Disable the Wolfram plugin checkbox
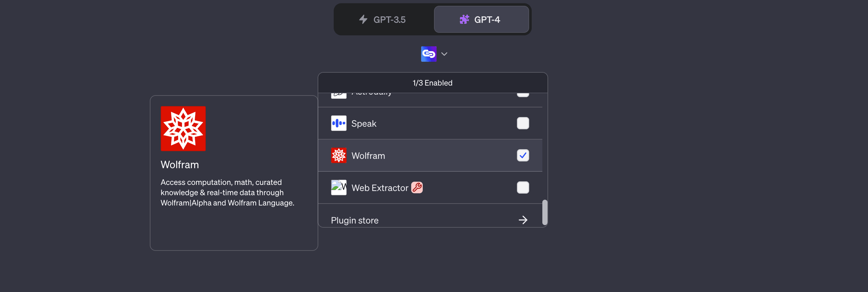The width and height of the screenshot is (868, 292). click(x=523, y=155)
